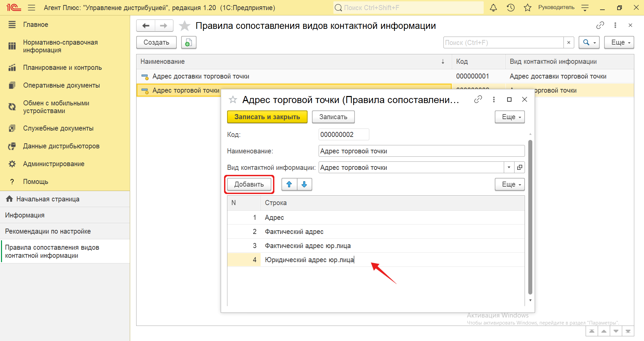Screen dimensions: 644x341
Task: Get link to list page icon
Action: click(x=600, y=25)
